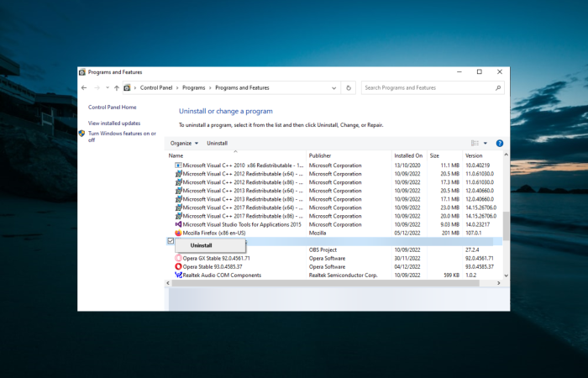Select Programs breadcrumb in address bar
This screenshot has height=378, width=588.
[193, 87]
